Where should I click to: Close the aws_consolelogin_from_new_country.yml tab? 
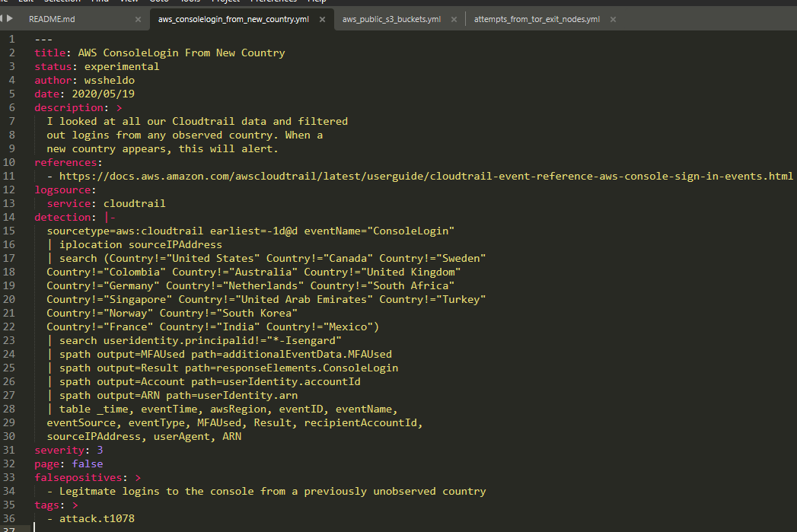[x=322, y=19]
